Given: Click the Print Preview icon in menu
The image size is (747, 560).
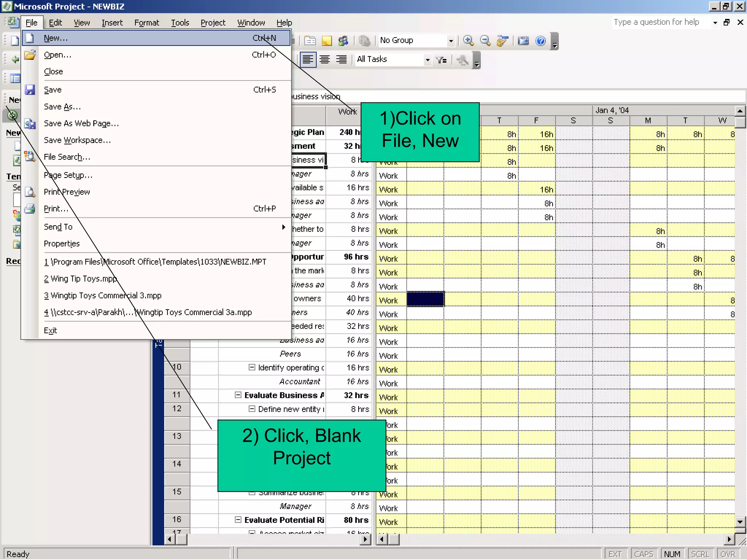Looking at the screenshot, I should pos(30,192).
